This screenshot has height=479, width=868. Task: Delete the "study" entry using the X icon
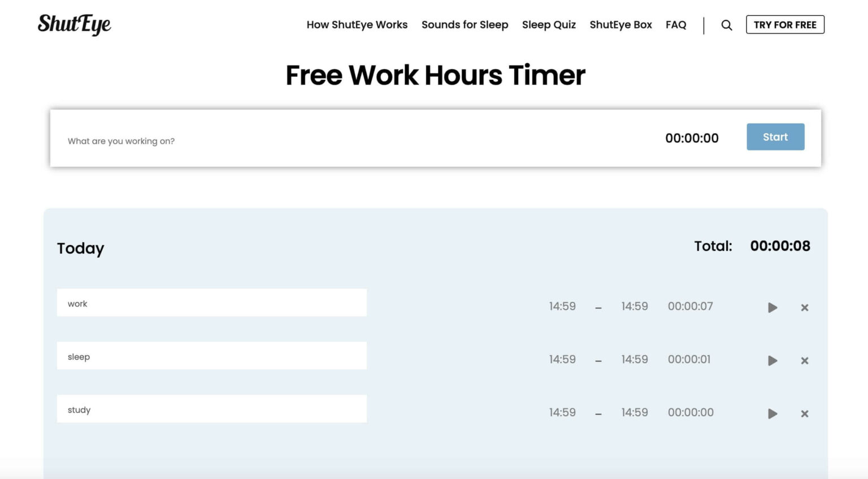tap(804, 413)
